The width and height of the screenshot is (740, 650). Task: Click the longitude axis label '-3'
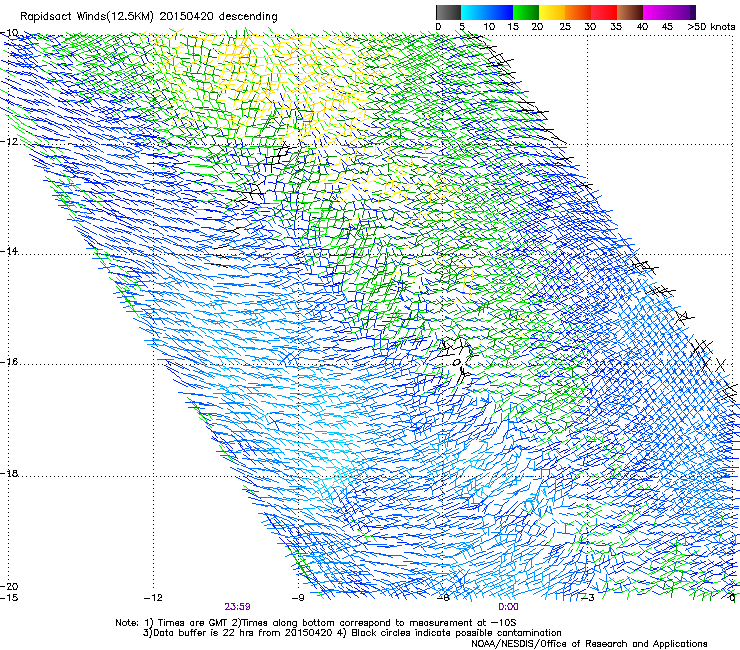pos(588,598)
